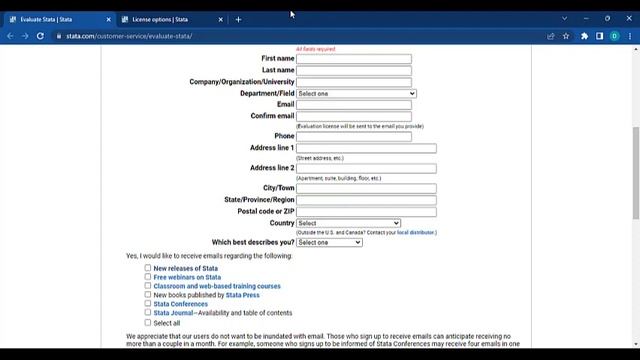
Task: Open the Stata Conferences link
Action: (x=180, y=304)
